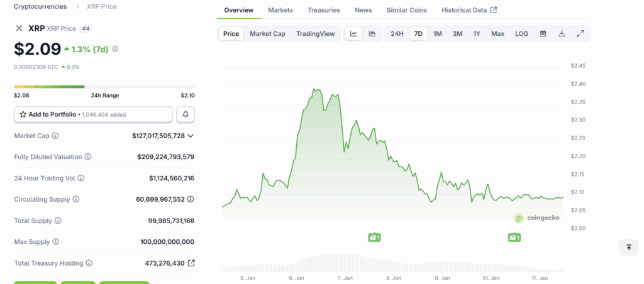
Task: Download chart data icon
Action: 562,34
